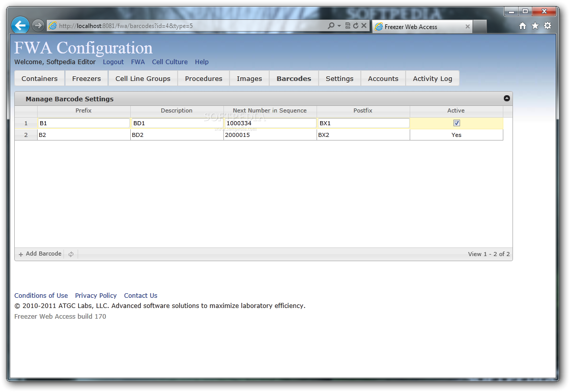Open Conditions of Use link
570x392 pixels.
coord(41,296)
